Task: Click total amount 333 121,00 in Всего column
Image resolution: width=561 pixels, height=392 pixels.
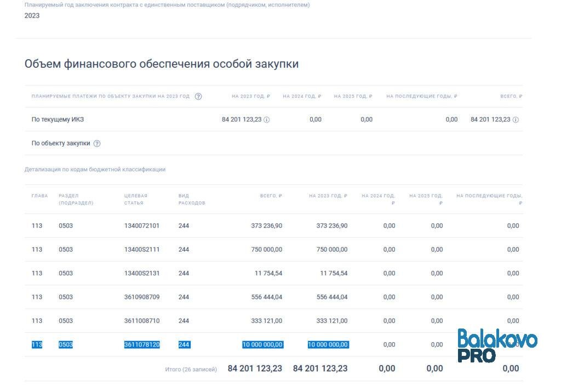Action: (267, 321)
